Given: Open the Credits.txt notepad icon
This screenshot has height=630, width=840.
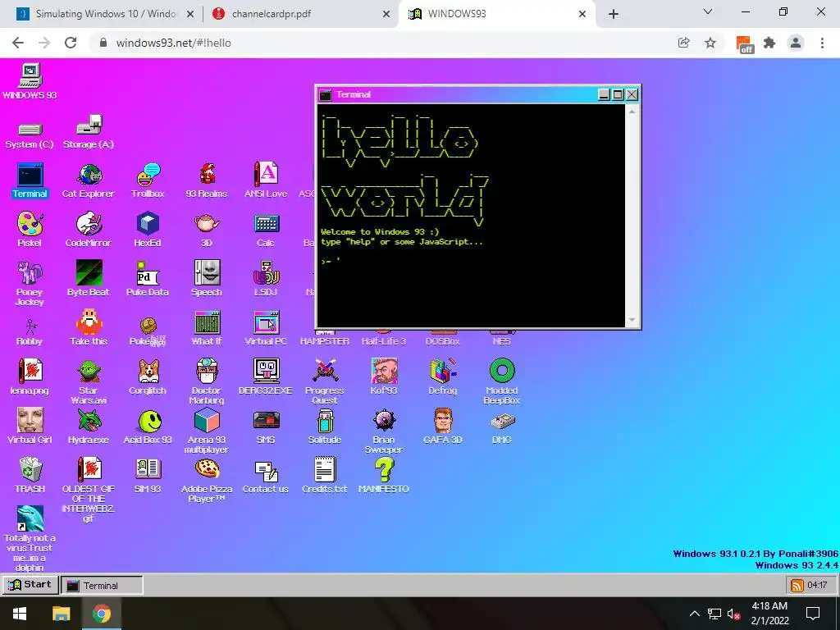Looking at the screenshot, I should click(325, 470).
